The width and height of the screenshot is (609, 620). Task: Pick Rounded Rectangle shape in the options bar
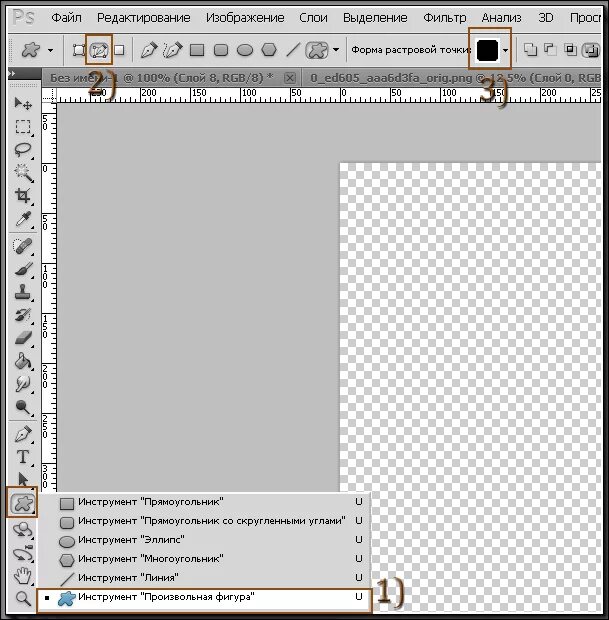pyautogui.click(x=221, y=50)
